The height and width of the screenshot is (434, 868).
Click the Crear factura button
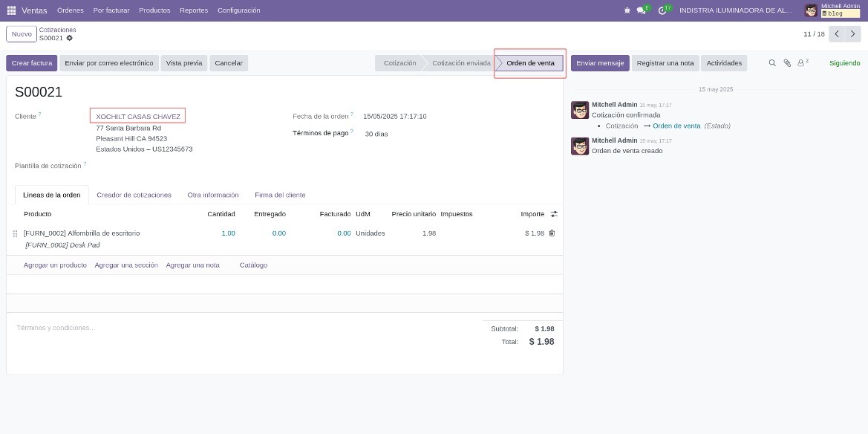[31, 63]
